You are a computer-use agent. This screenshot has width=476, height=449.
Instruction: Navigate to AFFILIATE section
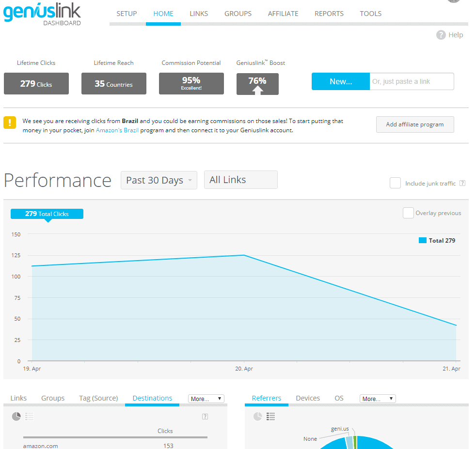point(283,14)
